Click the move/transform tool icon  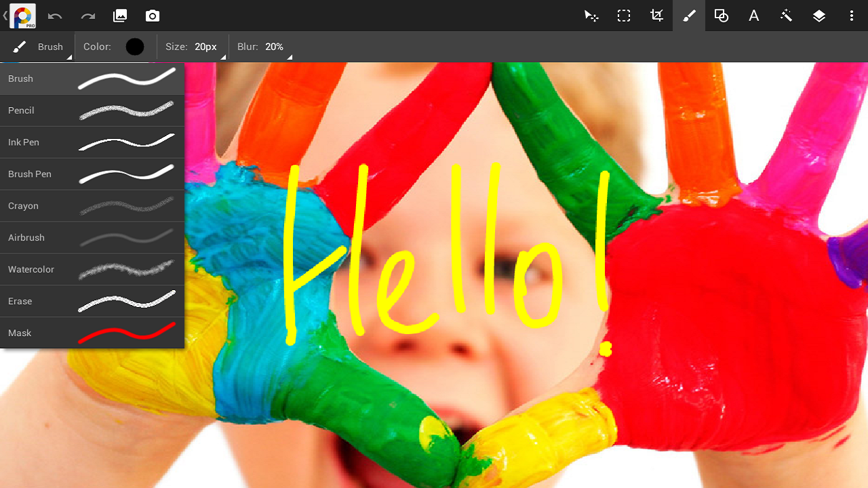(591, 16)
